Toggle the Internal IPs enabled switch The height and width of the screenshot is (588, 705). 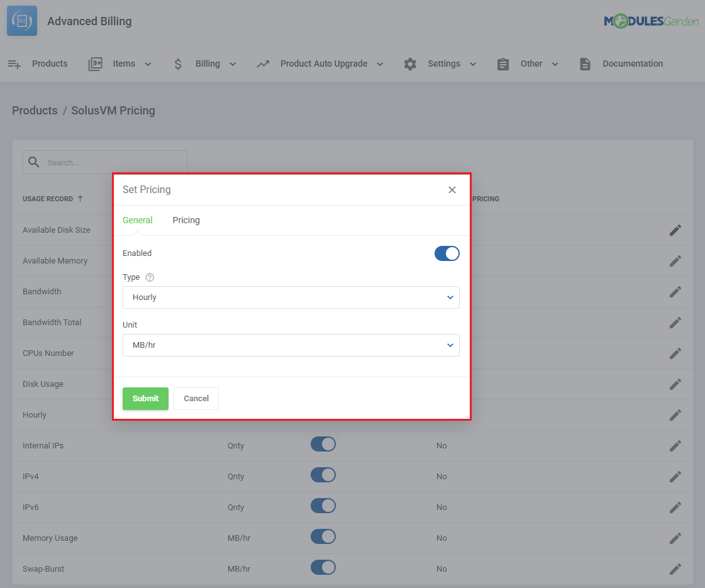pyautogui.click(x=323, y=444)
